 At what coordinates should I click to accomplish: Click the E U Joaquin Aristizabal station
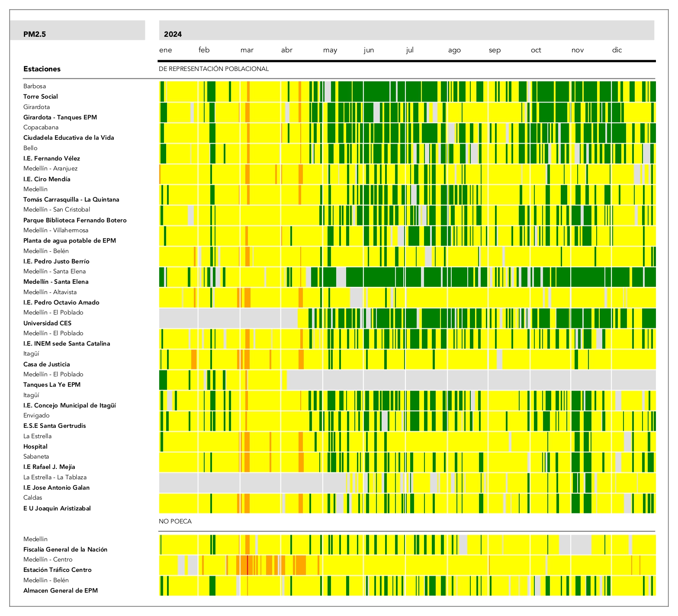coord(57,508)
